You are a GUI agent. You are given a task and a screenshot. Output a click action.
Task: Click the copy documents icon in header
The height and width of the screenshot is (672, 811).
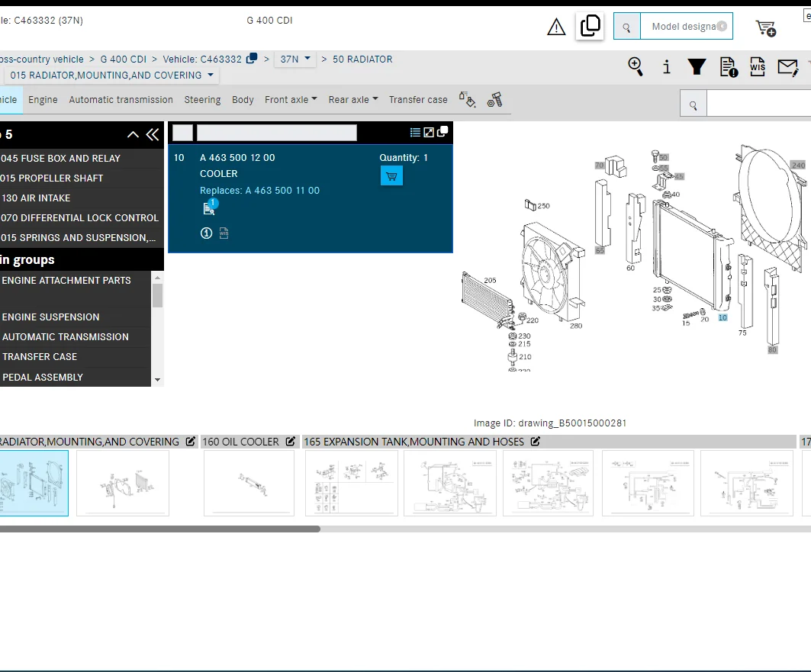(x=590, y=26)
